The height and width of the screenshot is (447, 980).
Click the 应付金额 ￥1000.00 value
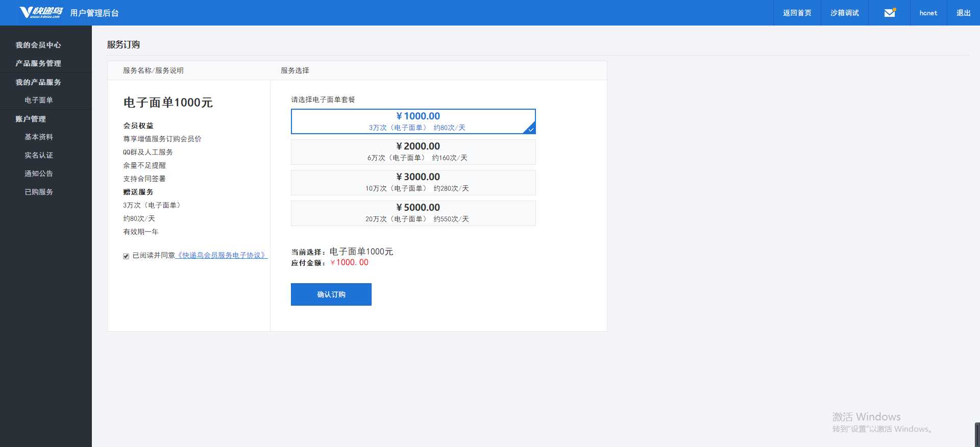click(349, 262)
